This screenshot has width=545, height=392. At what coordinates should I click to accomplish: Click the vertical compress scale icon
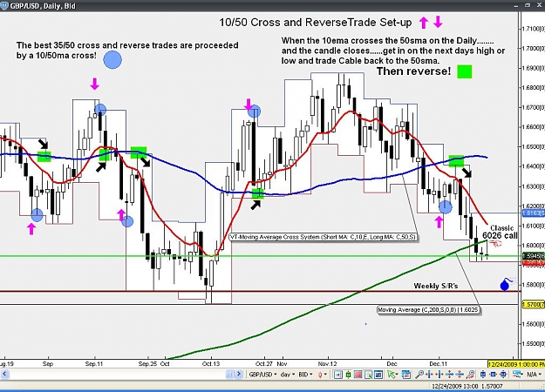point(460,375)
